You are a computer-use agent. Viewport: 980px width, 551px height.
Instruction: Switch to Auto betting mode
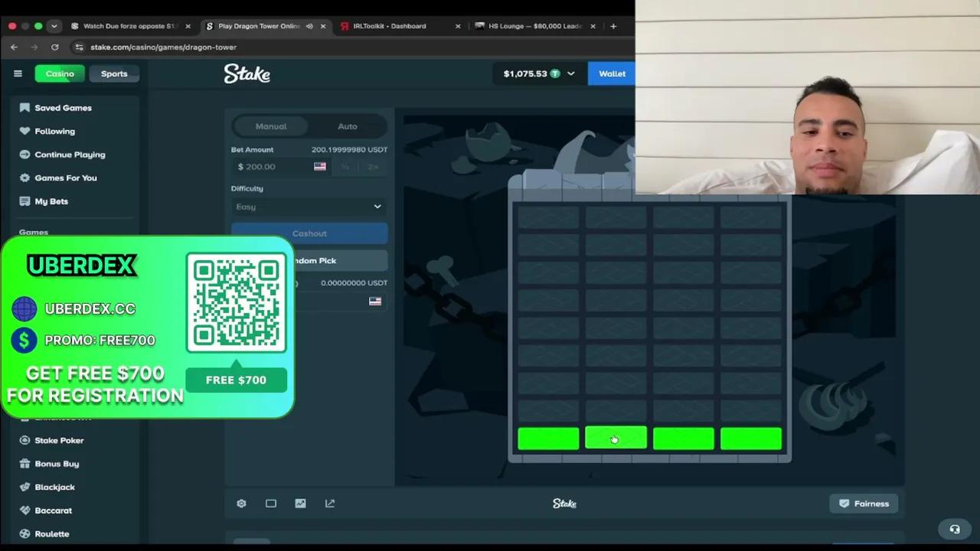(348, 126)
